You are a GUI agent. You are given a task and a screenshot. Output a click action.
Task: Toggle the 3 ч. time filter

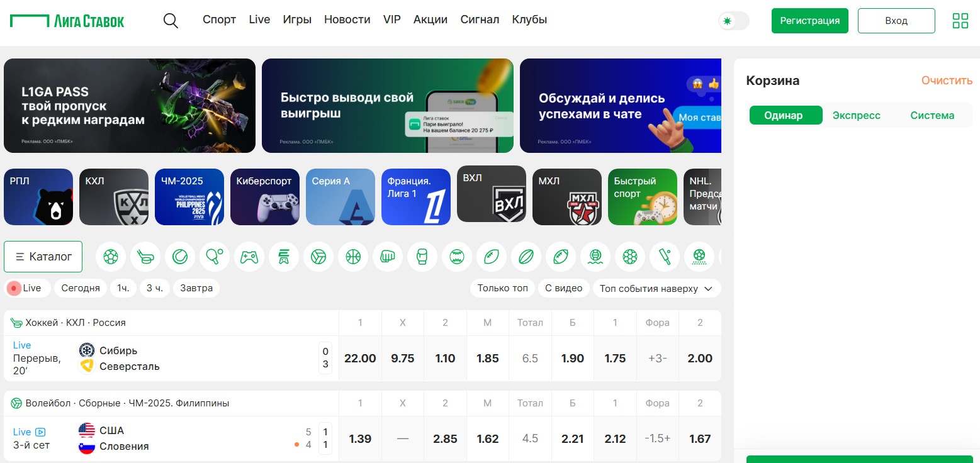[x=155, y=288]
